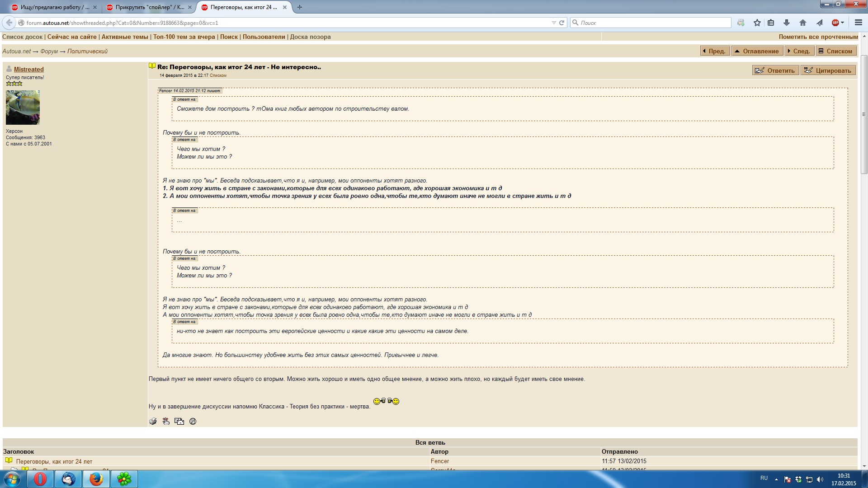Reload page with refresh icon
The height and width of the screenshot is (488, 868).
click(x=561, y=23)
